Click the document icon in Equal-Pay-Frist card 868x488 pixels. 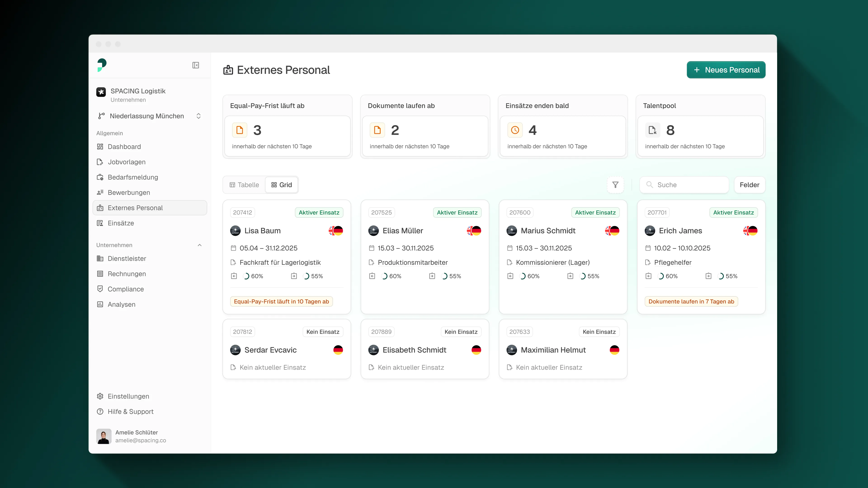tap(240, 130)
